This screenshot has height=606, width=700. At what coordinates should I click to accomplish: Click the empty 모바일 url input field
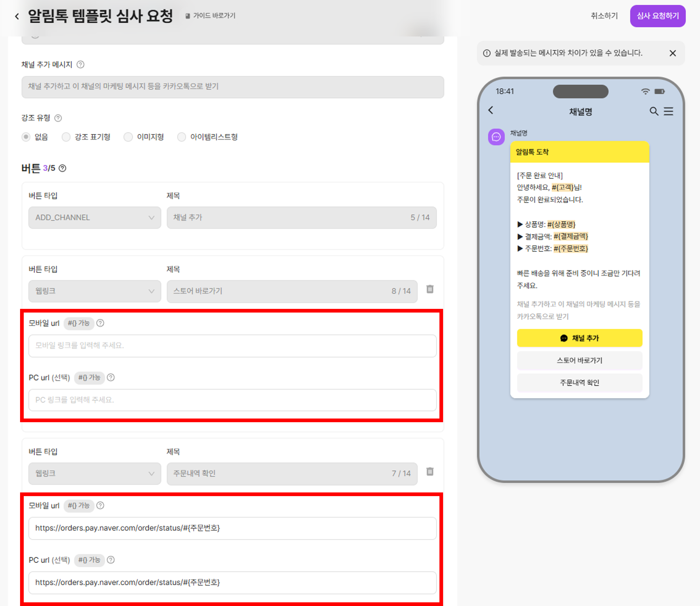pyautogui.click(x=232, y=346)
